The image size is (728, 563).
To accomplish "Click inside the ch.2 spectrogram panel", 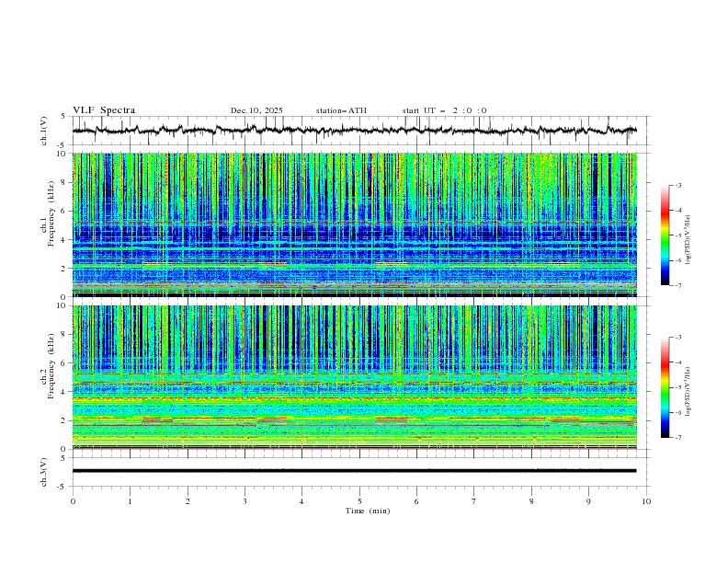I will coord(354,377).
